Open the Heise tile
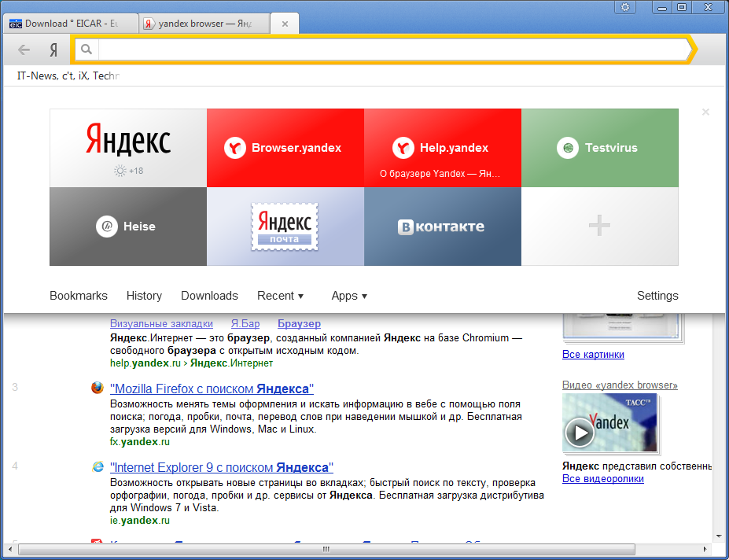 tap(128, 227)
